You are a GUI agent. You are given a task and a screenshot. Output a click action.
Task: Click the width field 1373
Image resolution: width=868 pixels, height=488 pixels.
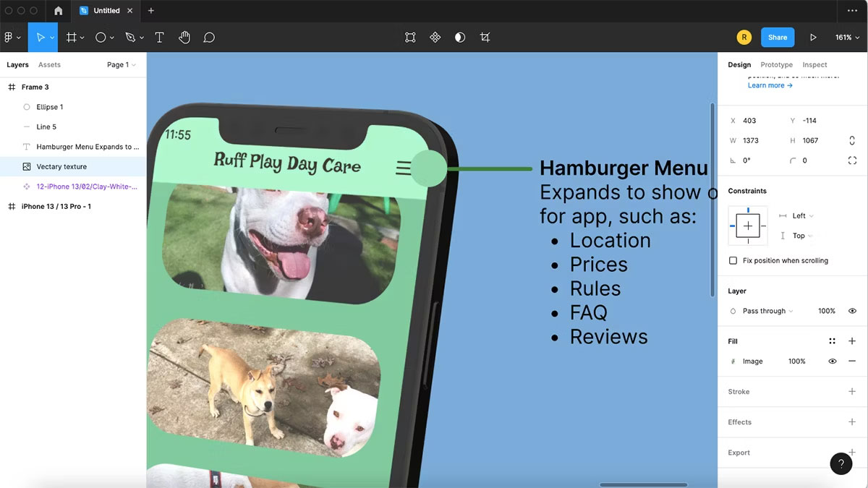[755, 140]
